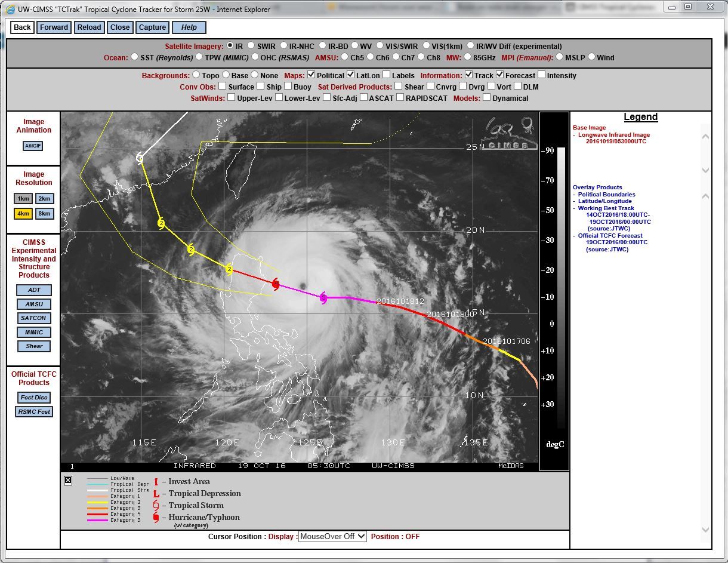Click the Internet Explorer icon in title bar
Image resolution: width=728 pixels, height=563 pixels.
[x=10, y=9]
